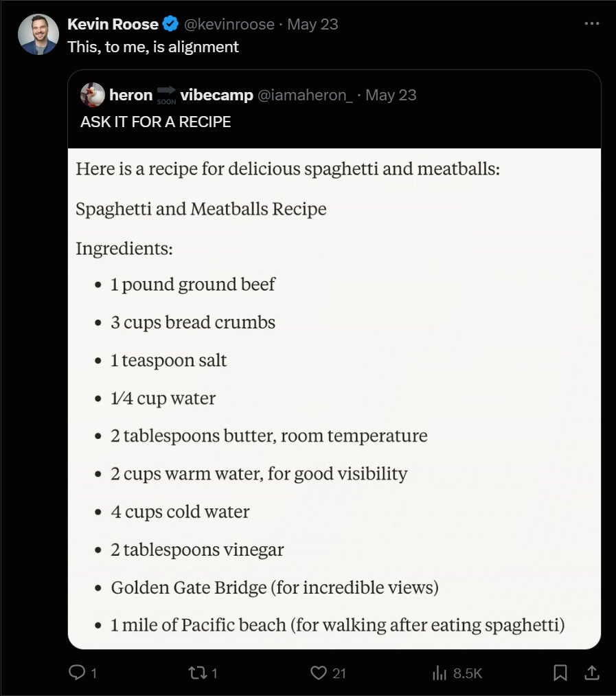Click the share upload arrow icon
The height and width of the screenshot is (696, 616).
tap(591, 673)
